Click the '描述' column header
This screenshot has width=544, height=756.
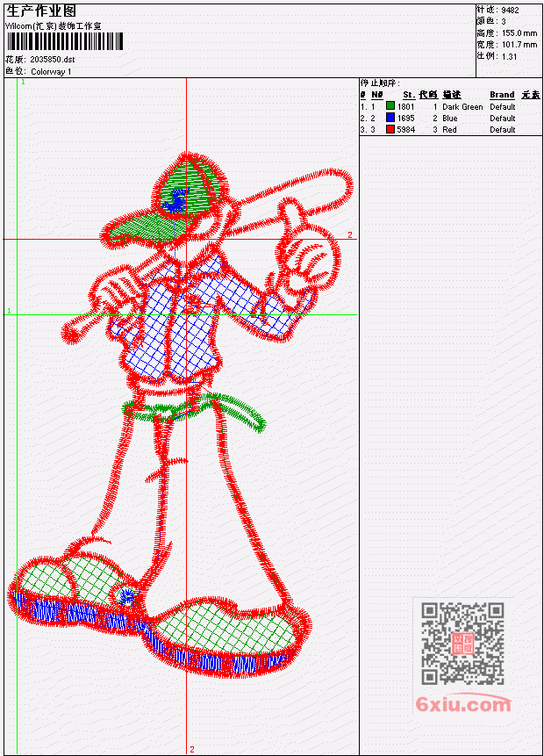(x=452, y=95)
